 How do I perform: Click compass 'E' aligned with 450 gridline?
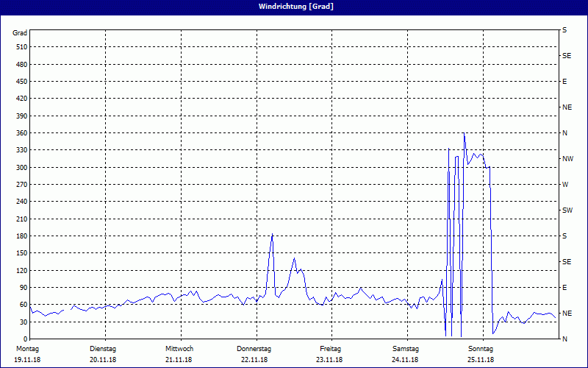pyautogui.click(x=564, y=82)
